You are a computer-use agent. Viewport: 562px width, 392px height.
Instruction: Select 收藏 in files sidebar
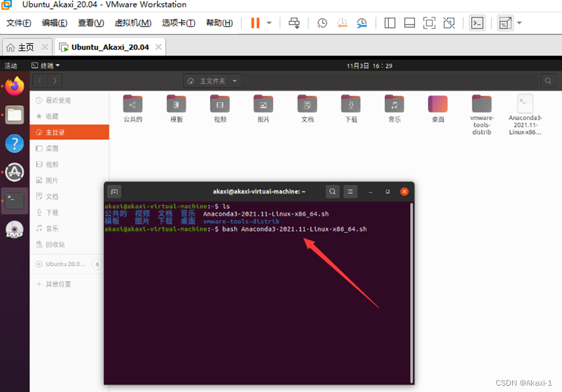[x=69, y=117]
